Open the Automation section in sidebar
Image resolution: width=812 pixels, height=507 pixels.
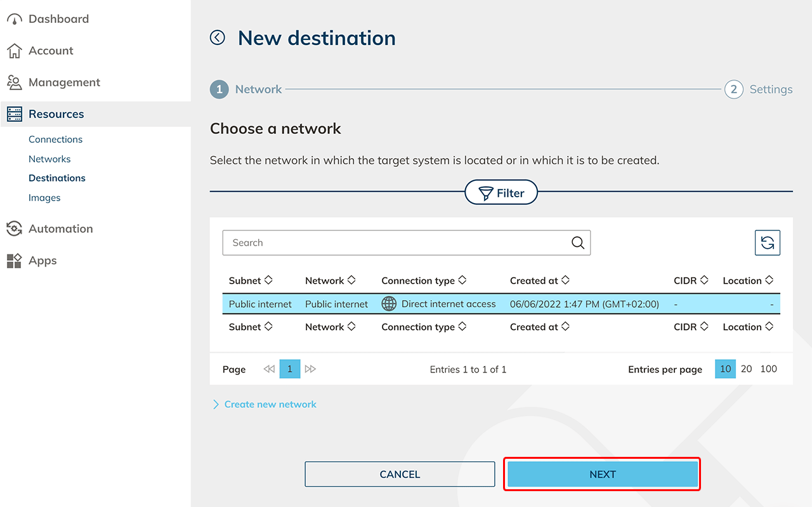(60, 229)
